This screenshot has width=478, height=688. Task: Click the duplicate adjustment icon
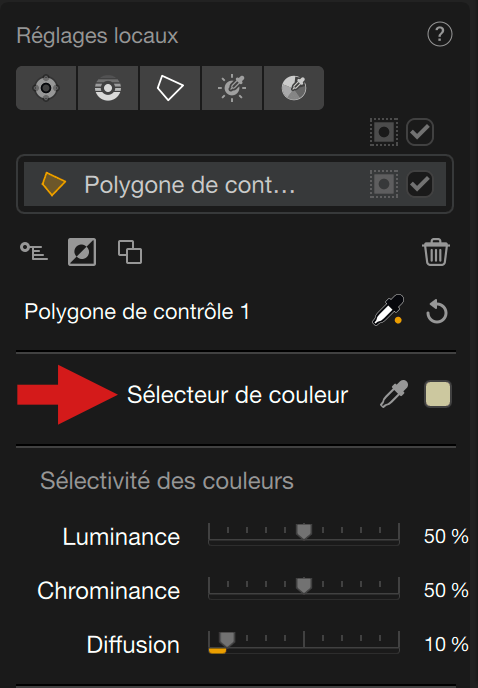point(130,252)
